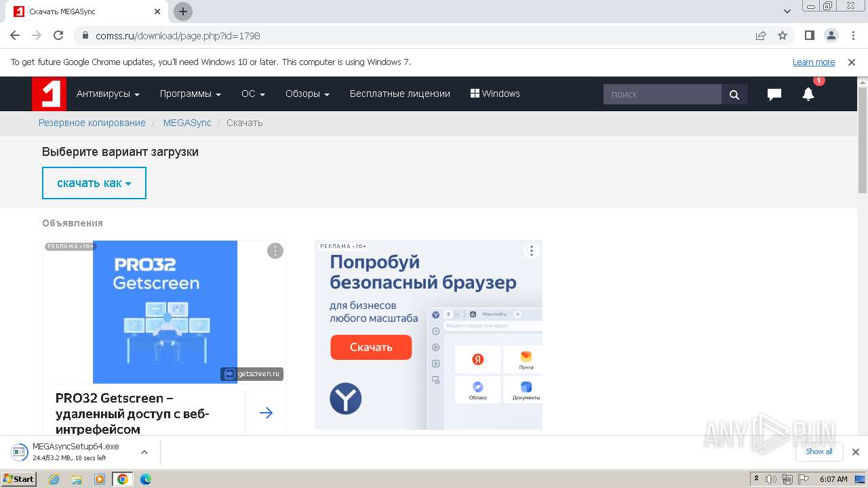Click the address bar URL

click(178, 36)
